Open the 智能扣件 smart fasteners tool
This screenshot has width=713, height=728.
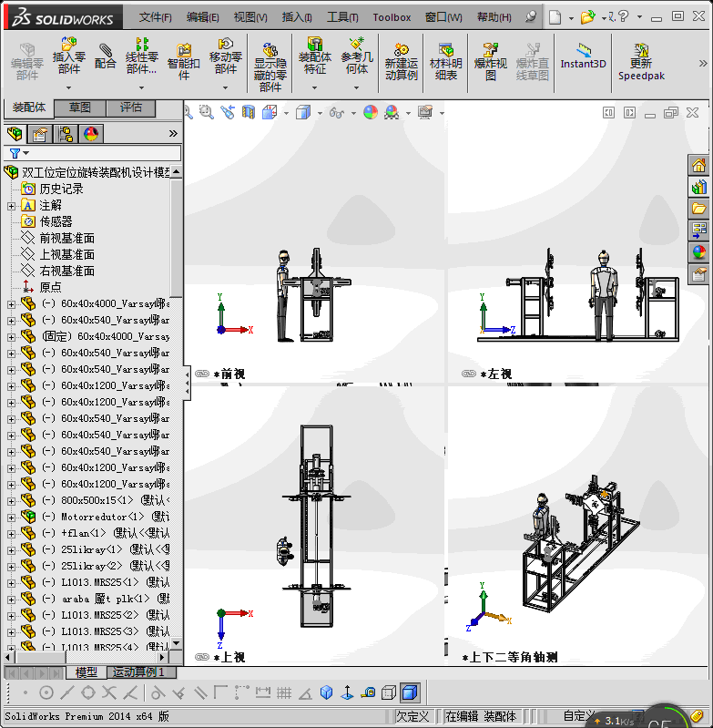point(184,62)
